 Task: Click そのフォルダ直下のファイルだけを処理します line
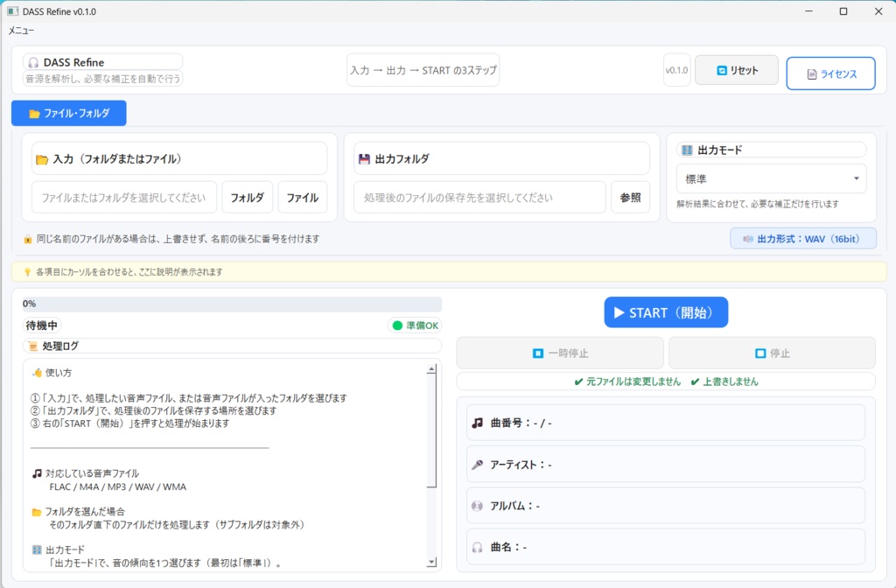pyautogui.click(x=177, y=525)
